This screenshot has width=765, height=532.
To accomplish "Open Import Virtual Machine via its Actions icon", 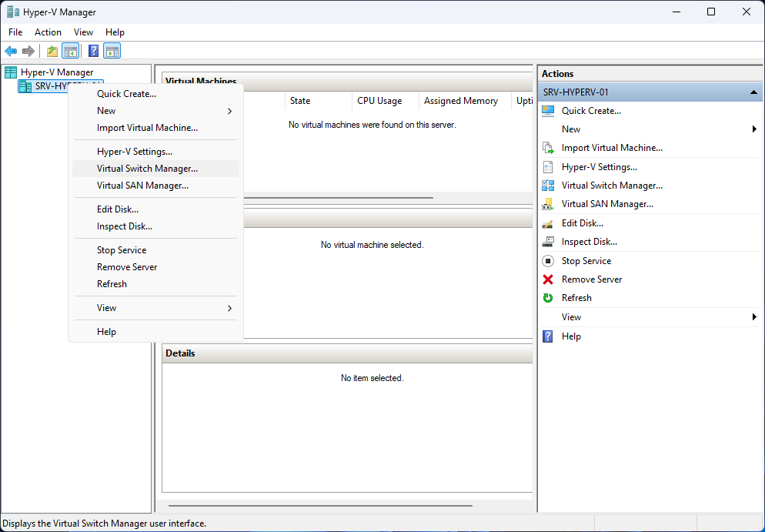I will pos(550,148).
